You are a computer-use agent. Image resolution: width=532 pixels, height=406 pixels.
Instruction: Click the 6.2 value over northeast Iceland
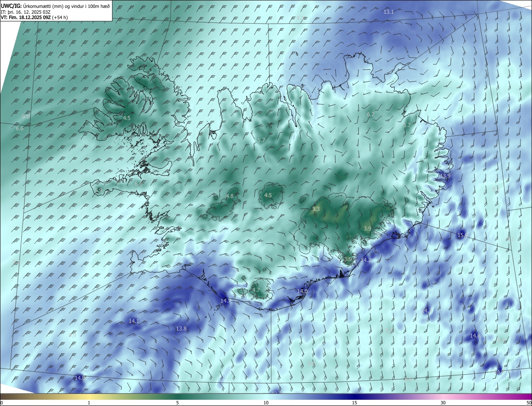tap(371, 114)
